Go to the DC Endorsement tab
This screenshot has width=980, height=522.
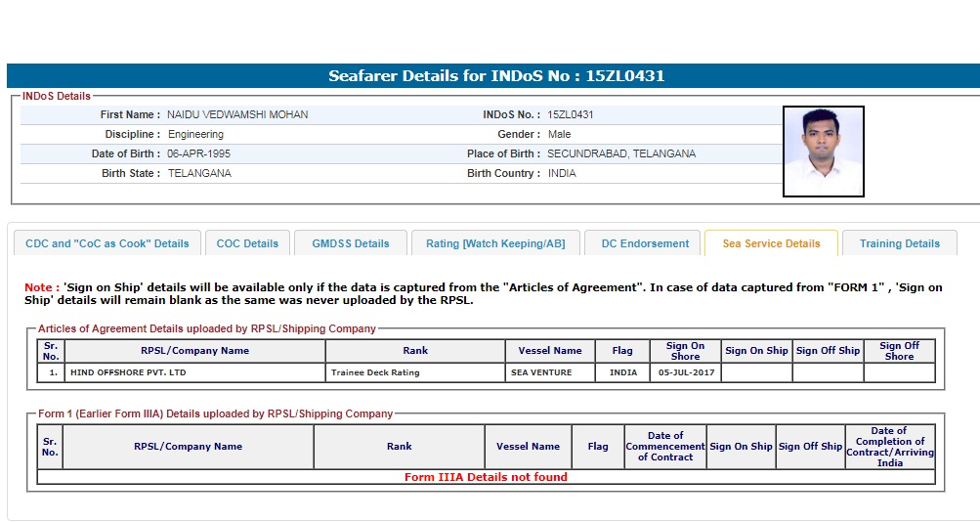(x=645, y=243)
